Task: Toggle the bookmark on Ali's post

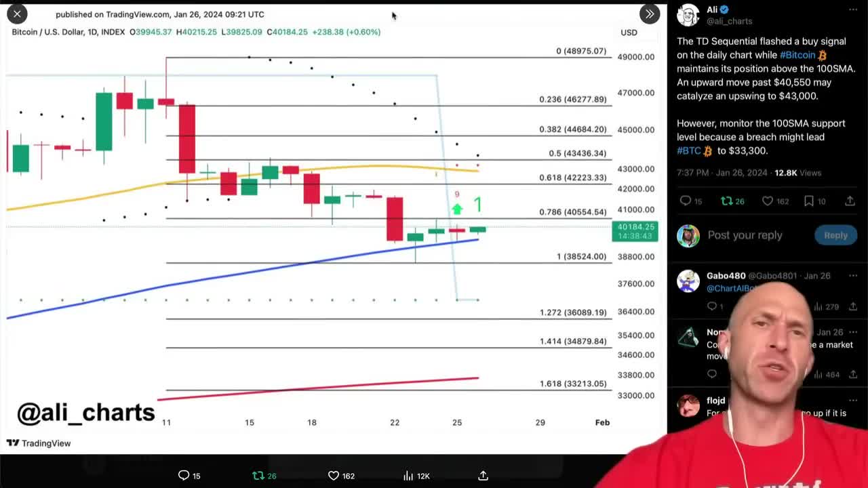Action: [x=808, y=201]
